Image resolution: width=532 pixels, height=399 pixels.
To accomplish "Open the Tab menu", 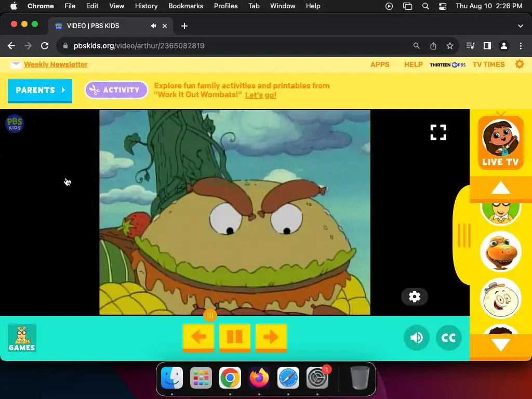I will coord(254,6).
